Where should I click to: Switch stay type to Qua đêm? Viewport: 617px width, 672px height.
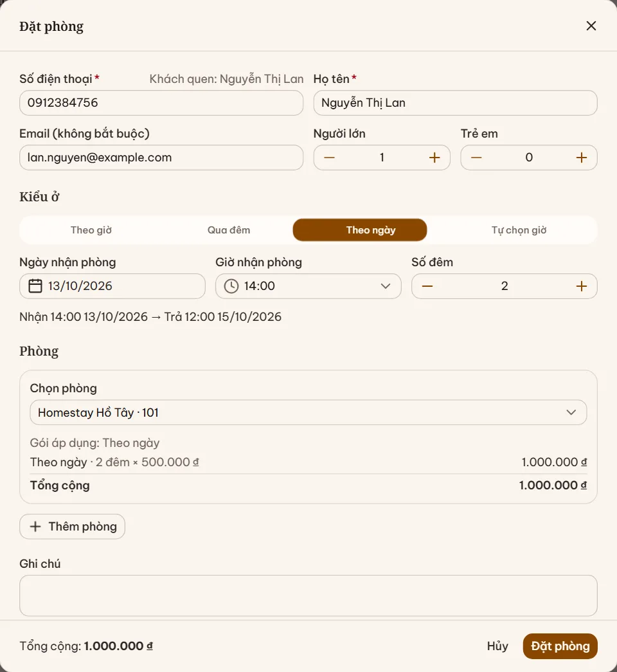229,230
